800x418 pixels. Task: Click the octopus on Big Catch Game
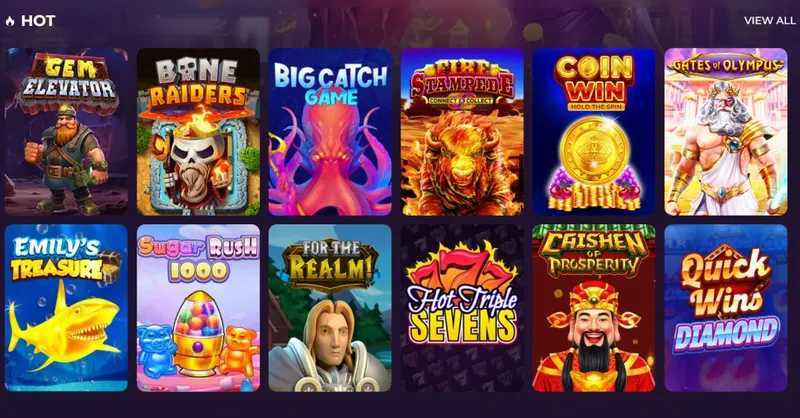pyautogui.click(x=329, y=161)
